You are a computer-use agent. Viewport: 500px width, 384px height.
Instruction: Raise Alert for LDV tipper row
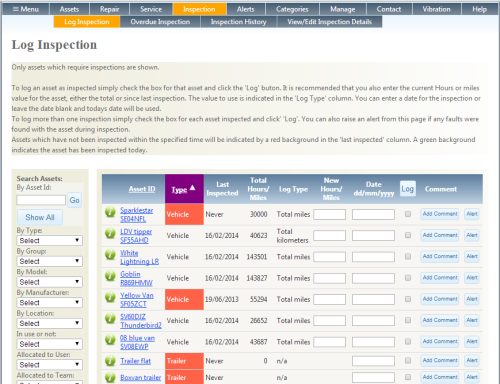[472, 235]
